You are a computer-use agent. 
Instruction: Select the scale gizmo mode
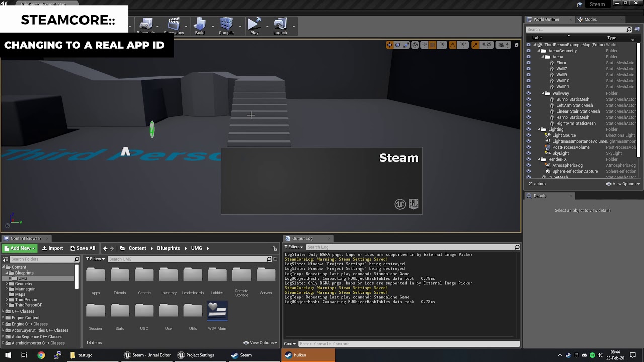(405, 45)
